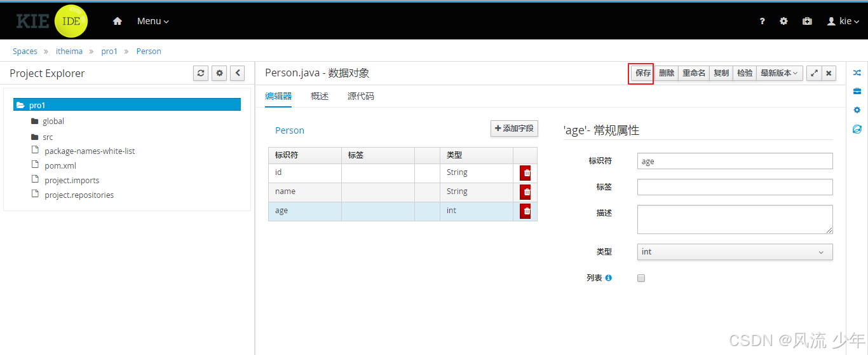
Task: Click 添加字段 add field button
Action: 514,129
